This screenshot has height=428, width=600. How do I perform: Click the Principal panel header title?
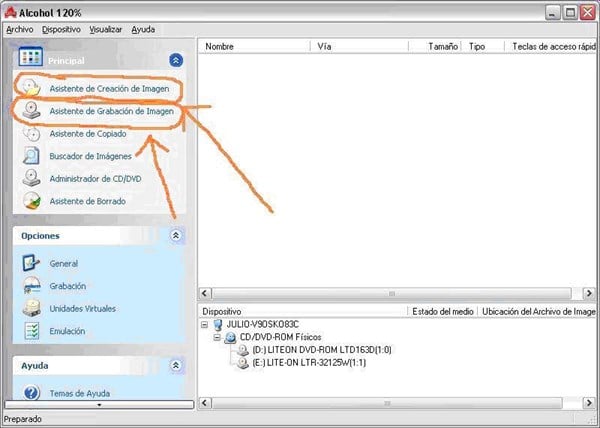(x=66, y=61)
